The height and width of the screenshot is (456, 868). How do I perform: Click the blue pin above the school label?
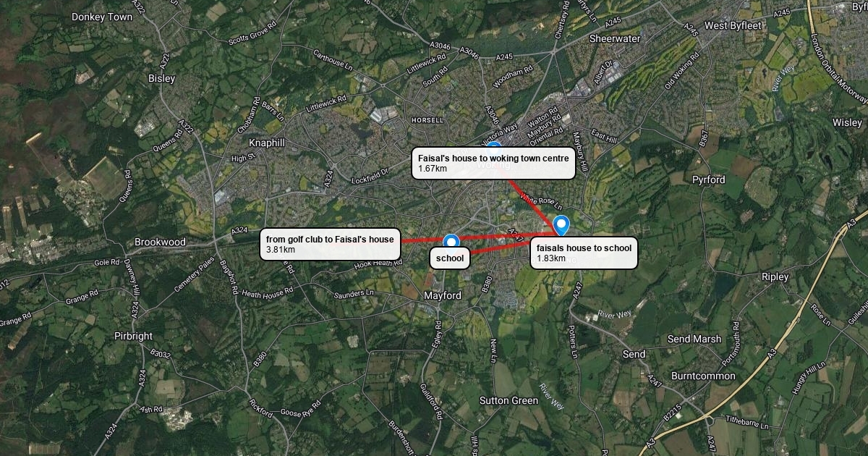point(451,241)
